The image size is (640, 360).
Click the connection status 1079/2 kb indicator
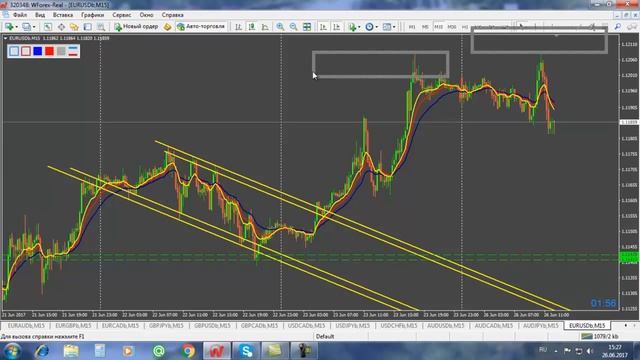pos(600,336)
